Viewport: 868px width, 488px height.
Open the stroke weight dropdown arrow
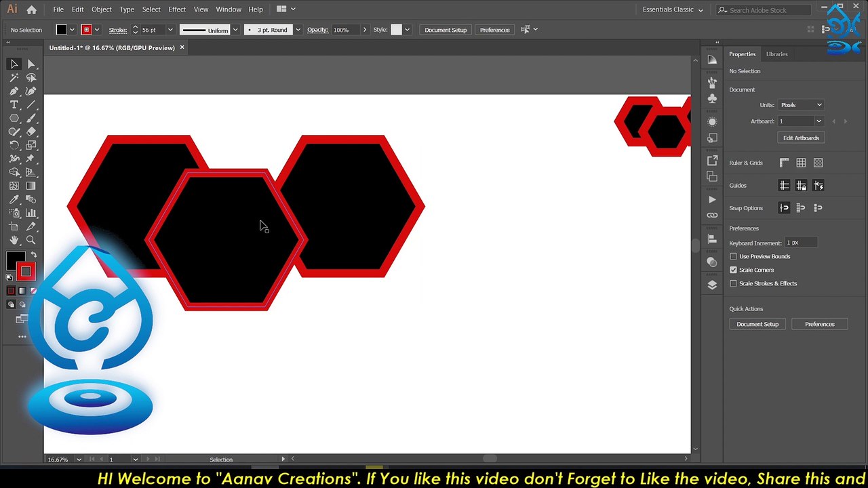pos(170,30)
